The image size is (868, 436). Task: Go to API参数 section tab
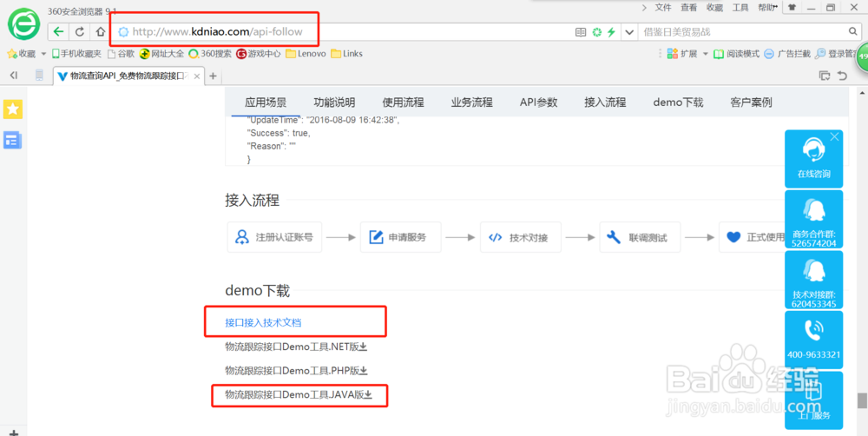(539, 102)
